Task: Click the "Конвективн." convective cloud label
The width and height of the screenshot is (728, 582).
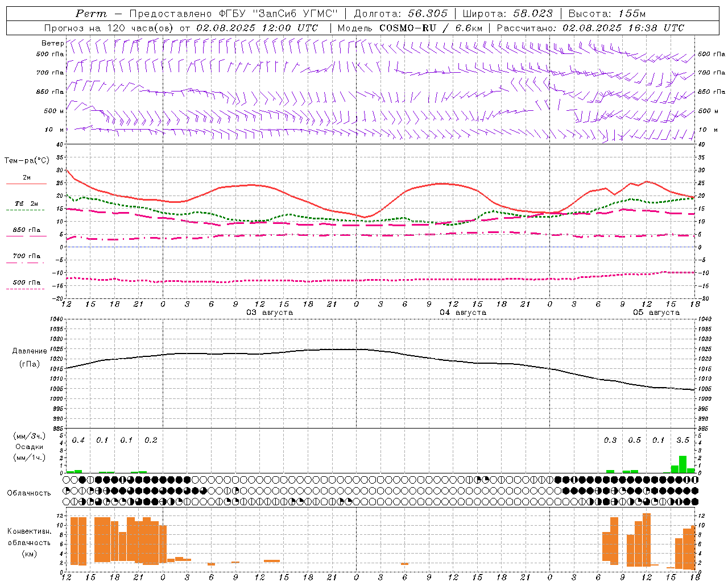Action: tap(30, 531)
